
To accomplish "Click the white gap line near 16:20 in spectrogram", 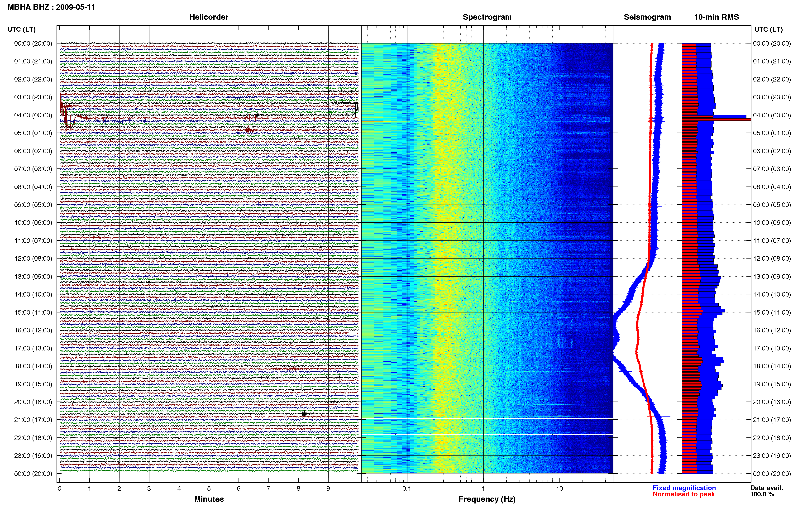I will (487, 336).
